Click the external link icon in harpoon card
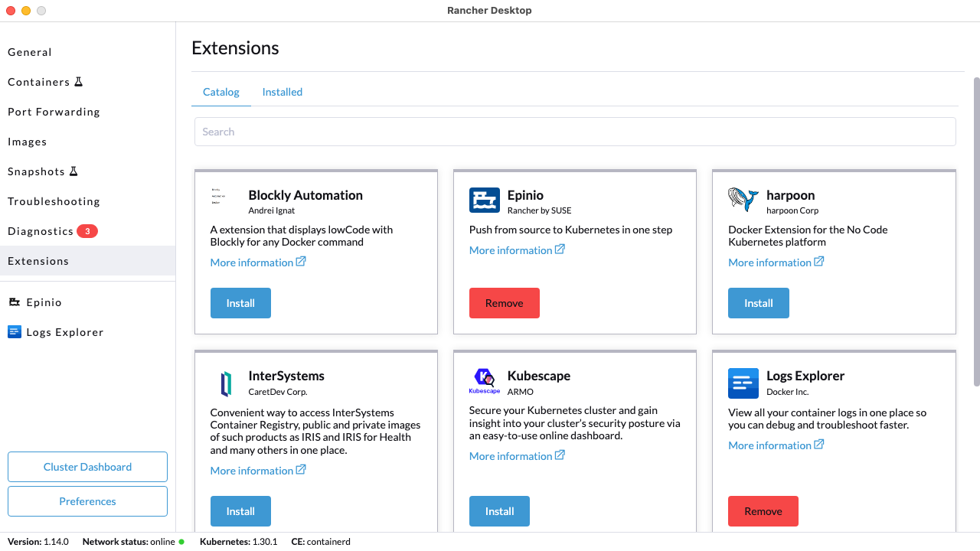Image resolution: width=980 pixels, height=551 pixels. point(819,262)
